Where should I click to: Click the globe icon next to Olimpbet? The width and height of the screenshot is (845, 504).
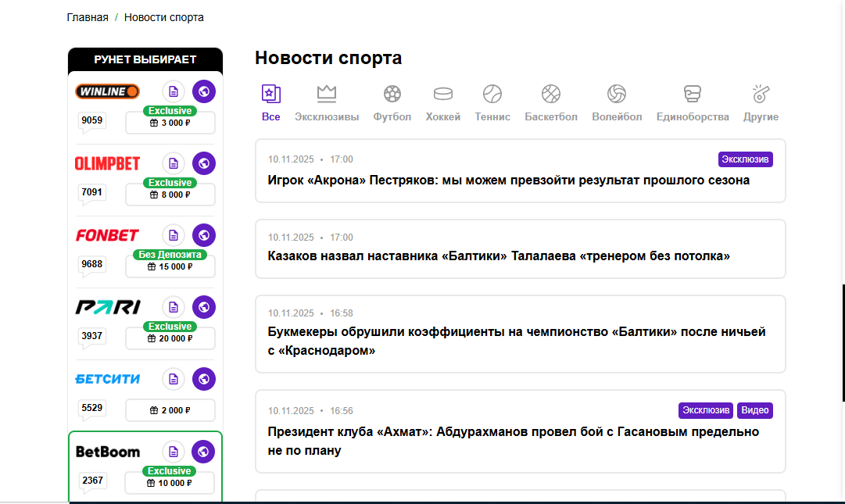203,163
